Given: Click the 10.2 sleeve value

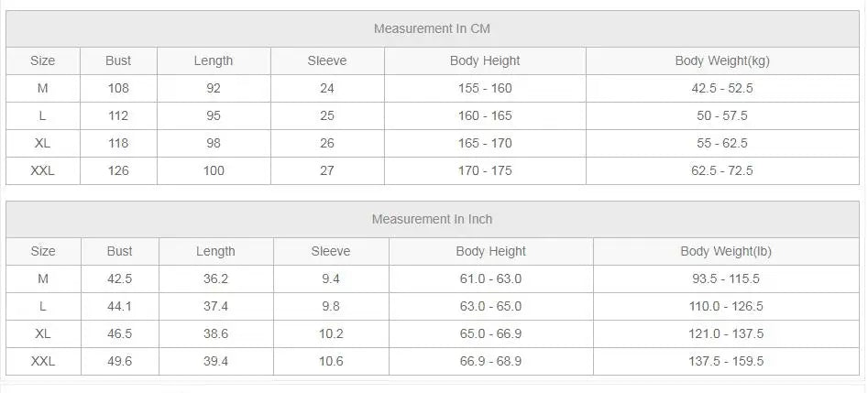Looking at the screenshot, I should point(331,333).
